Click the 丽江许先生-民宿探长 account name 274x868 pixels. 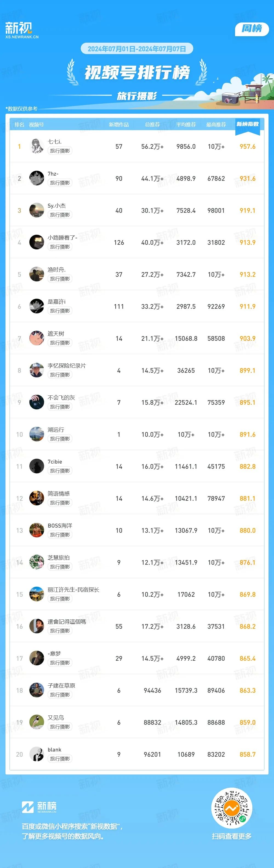click(x=73, y=590)
